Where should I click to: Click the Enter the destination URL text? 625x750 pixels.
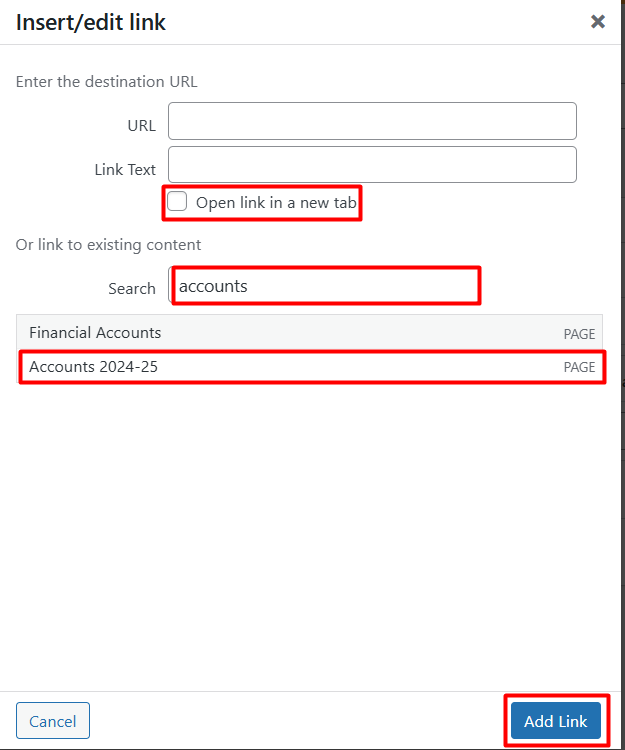[107, 82]
